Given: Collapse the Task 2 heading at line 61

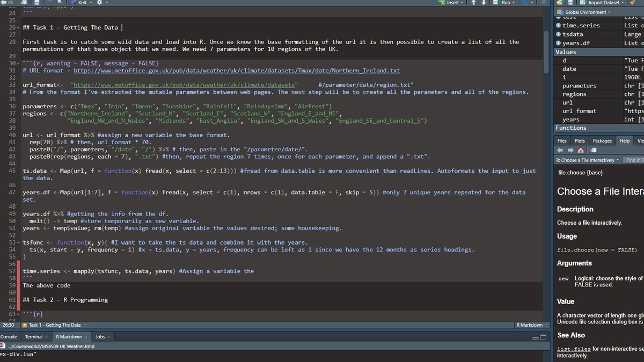Looking at the screenshot, I should click(19, 300).
